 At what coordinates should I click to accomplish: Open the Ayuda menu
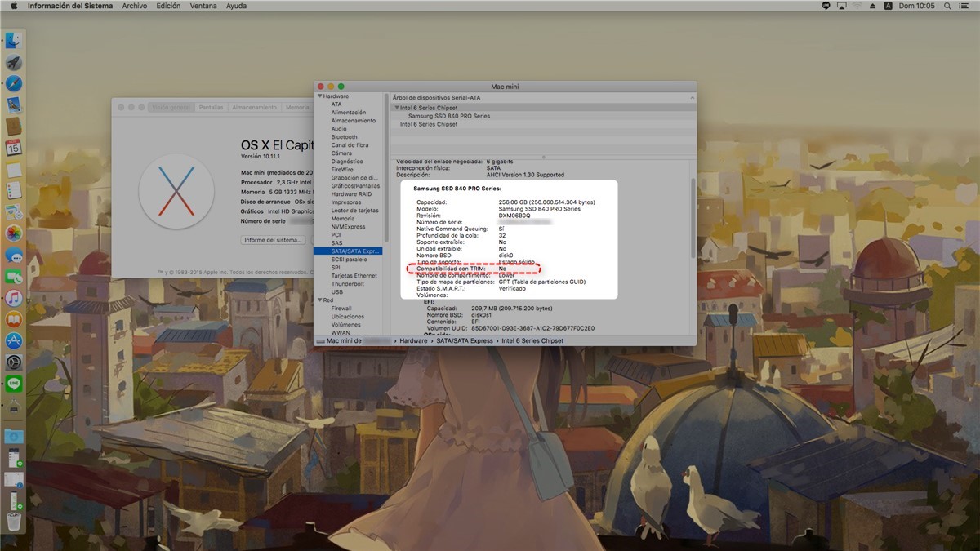[236, 6]
